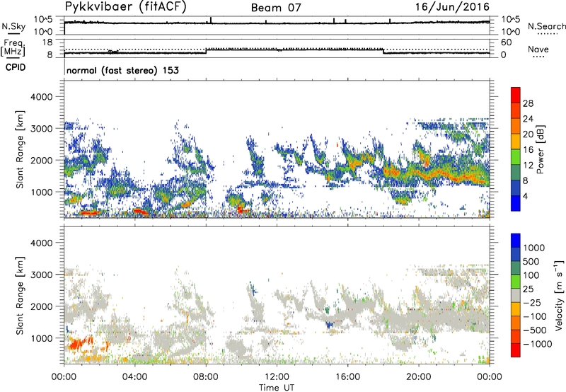
Task: Click the '12:00' time tick label
Action: coord(277,377)
